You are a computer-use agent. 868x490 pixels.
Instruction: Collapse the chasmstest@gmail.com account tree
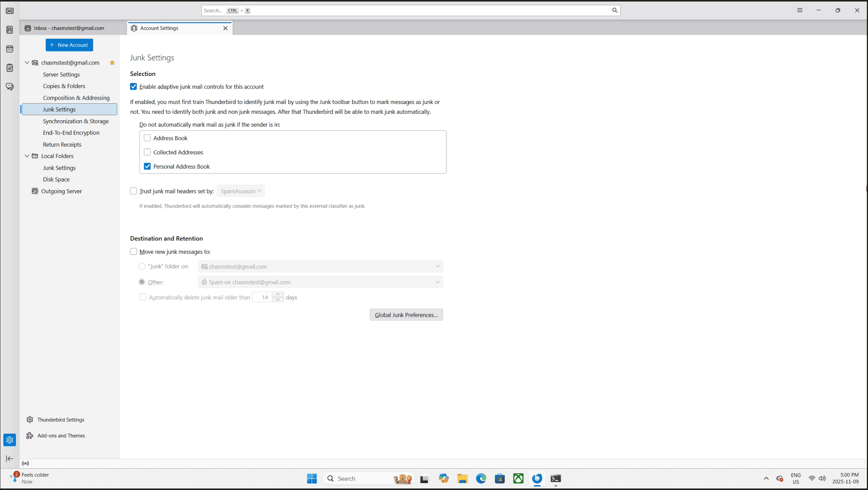[x=27, y=63]
